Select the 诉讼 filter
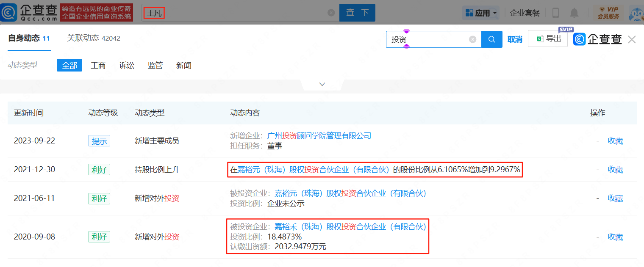This screenshot has width=644, height=267. 127,65
